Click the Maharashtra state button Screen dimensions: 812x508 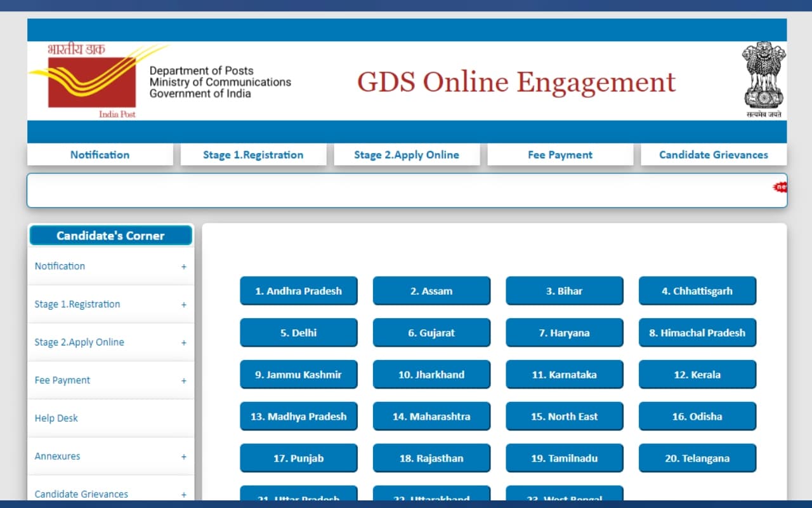(x=431, y=417)
